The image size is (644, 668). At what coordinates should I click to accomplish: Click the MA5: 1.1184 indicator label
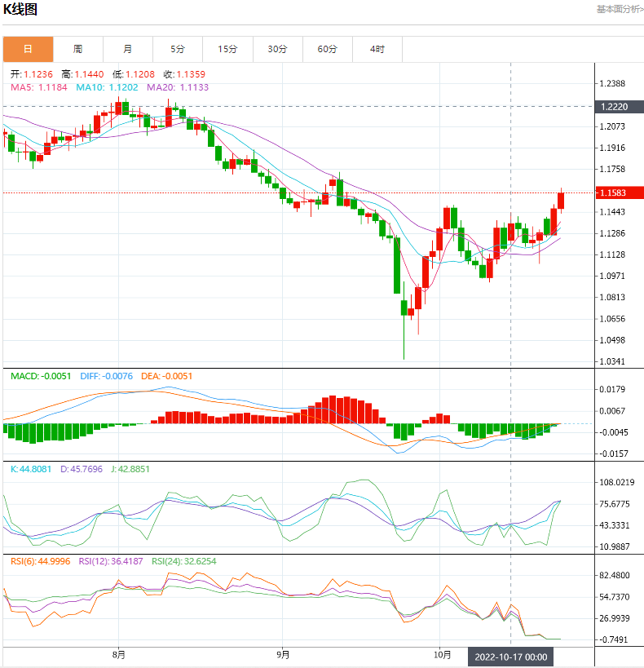(39, 87)
